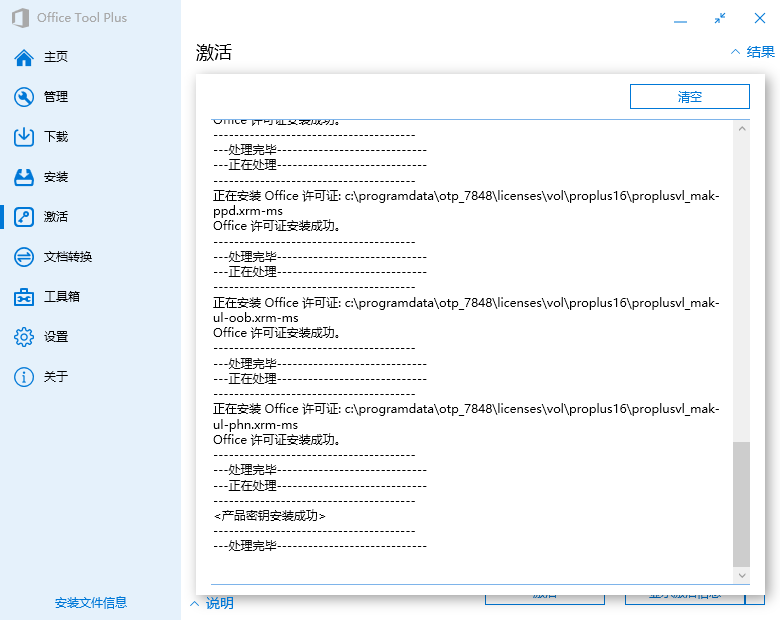Viewport: 780px width, 620px height.
Task: Click the 激活 page heading
Action: (214, 52)
